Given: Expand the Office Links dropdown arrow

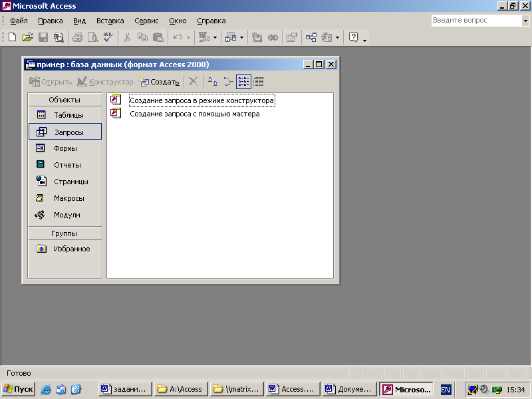Looking at the screenshot, I should [x=215, y=37].
